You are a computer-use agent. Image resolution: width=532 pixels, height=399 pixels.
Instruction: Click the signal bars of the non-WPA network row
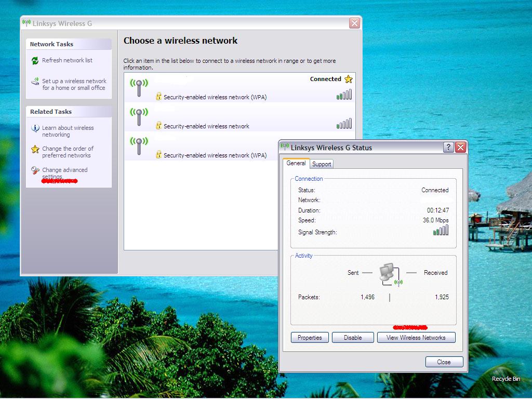pyautogui.click(x=344, y=124)
